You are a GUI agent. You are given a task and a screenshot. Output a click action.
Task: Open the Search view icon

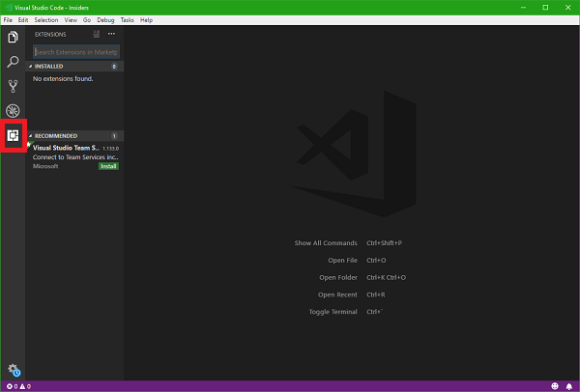coord(14,62)
